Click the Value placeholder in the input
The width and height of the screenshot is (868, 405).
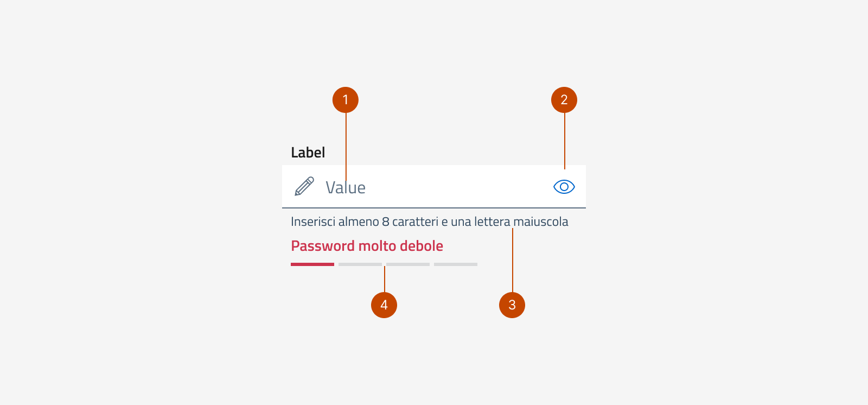point(346,187)
